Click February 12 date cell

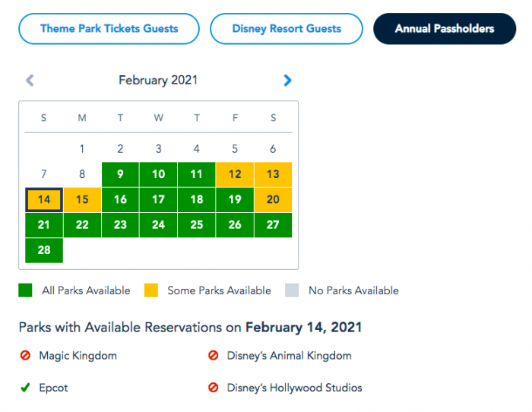click(235, 174)
